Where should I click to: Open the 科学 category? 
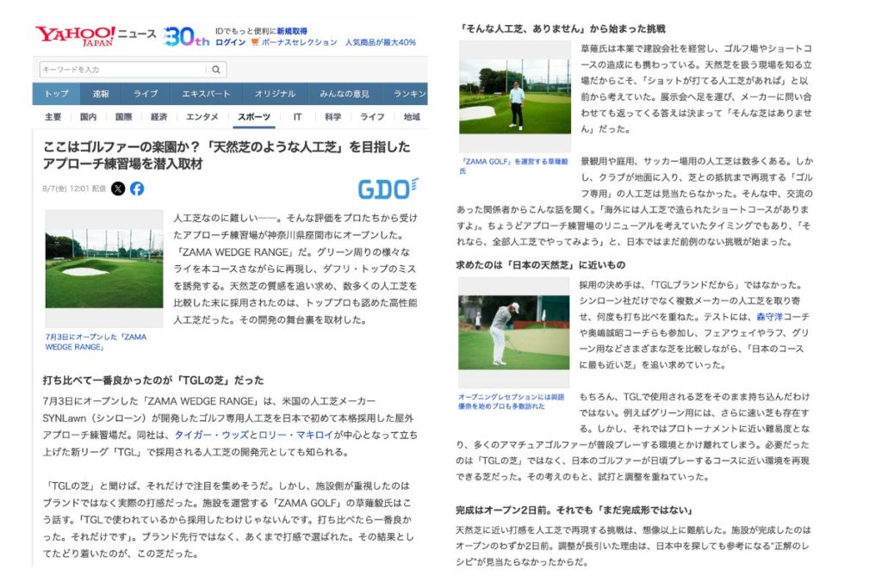coord(333,117)
